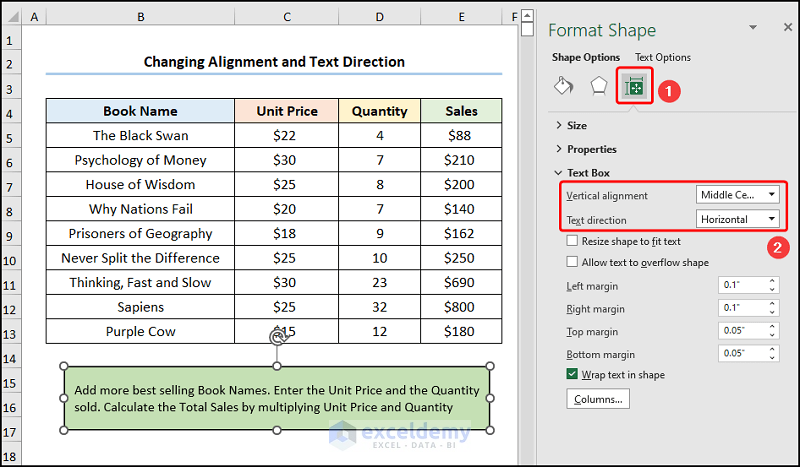Open the Format Shape pane options arrow

pos(753,28)
